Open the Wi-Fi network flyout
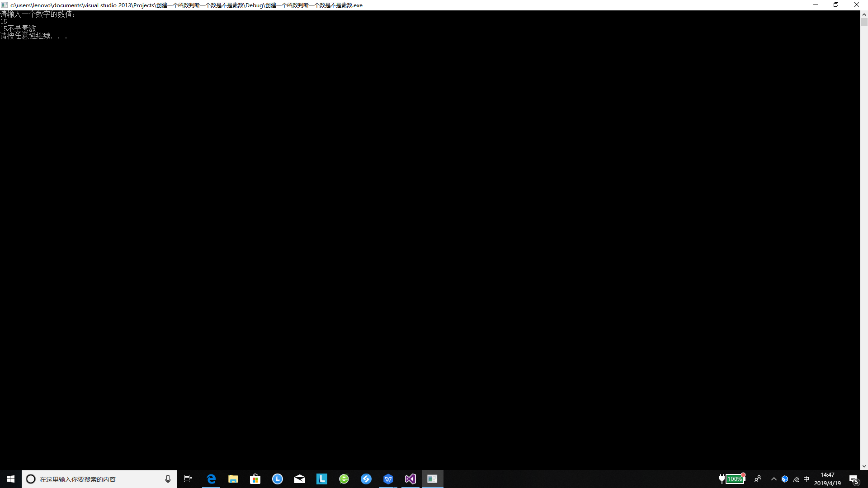The width and height of the screenshot is (868, 488). [x=796, y=479]
